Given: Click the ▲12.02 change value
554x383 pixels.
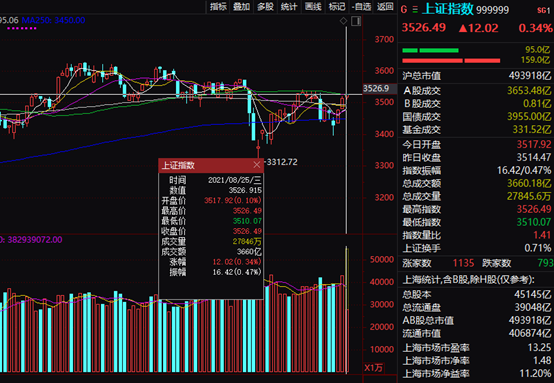Looking at the screenshot, I should (478, 28).
